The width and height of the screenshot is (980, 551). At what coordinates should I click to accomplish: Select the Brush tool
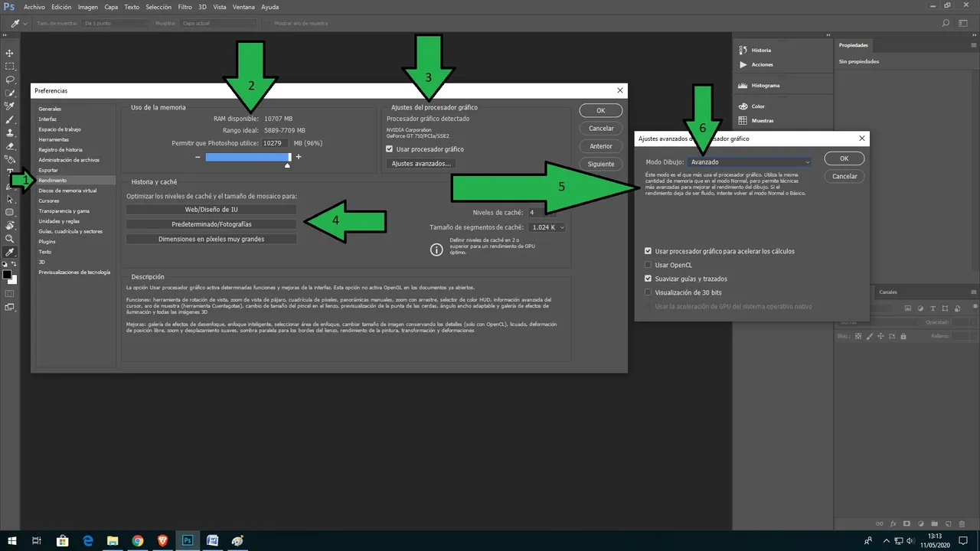click(10, 119)
